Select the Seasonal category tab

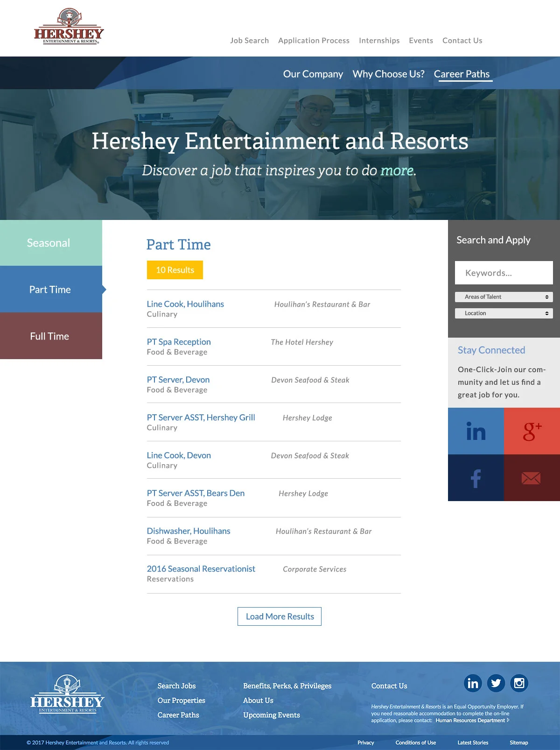pyautogui.click(x=51, y=243)
